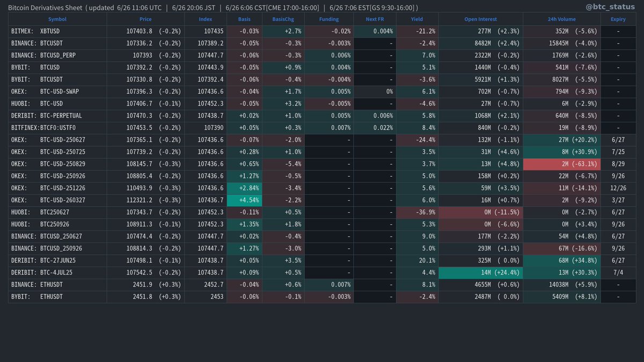Click the 112321.2 price cell
This screenshot has width=644, height=362.
145,200
